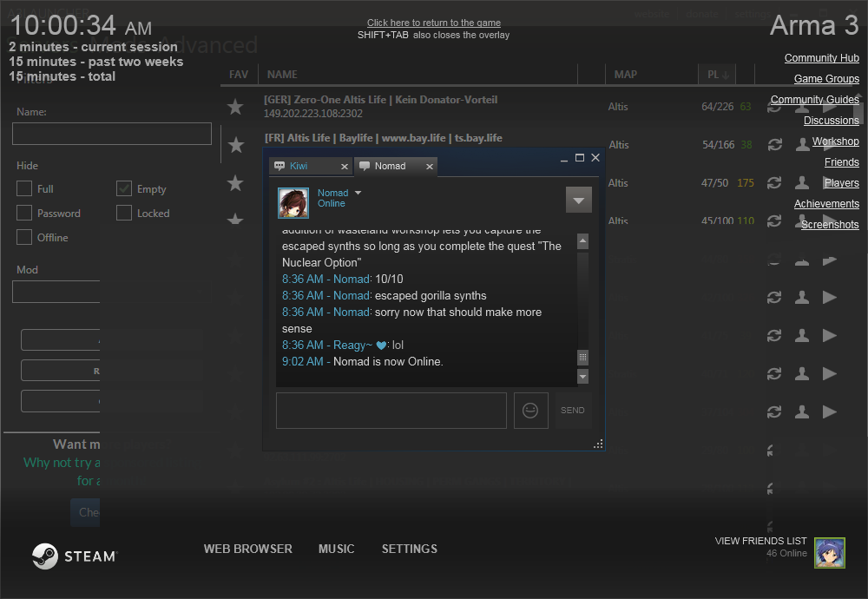The height and width of the screenshot is (599, 868).
Task: Click here to return to the game
Action: click(x=433, y=23)
